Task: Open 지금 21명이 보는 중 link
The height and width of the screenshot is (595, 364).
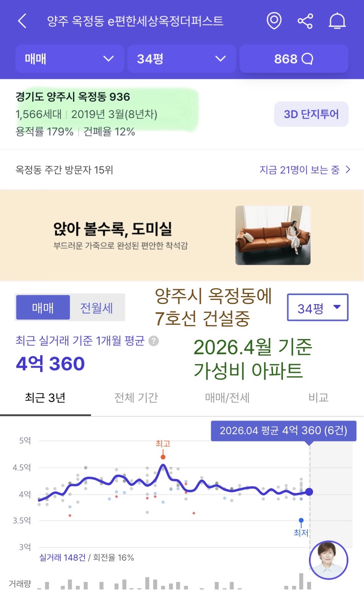Action: tap(305, 170)
